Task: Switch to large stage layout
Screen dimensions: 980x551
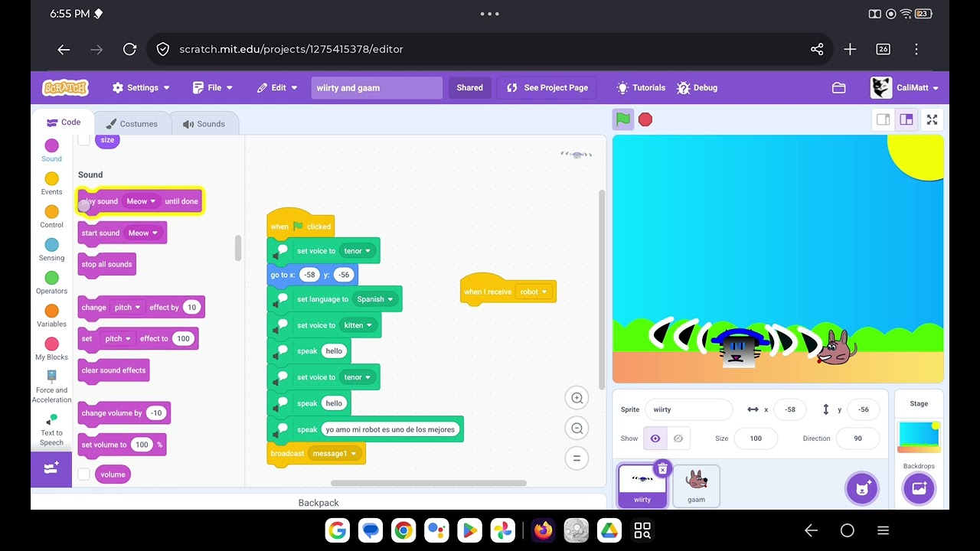Action: click(906, 119)
